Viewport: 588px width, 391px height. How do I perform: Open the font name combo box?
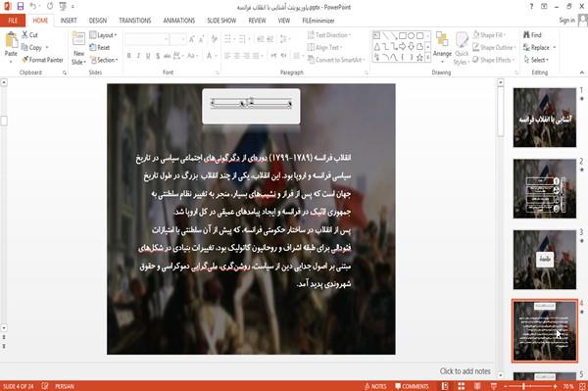[x=147, y=39]
